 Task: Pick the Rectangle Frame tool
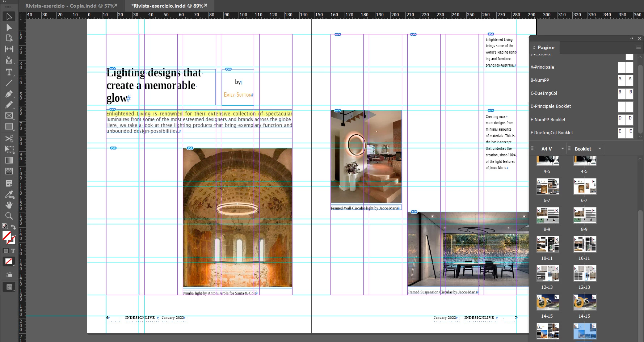pos(9,116)
